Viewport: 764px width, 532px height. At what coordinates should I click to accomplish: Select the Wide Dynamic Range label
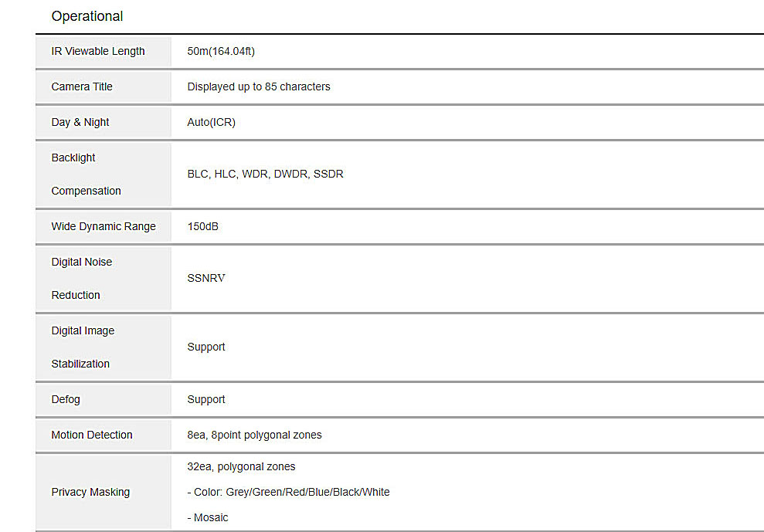104,226
